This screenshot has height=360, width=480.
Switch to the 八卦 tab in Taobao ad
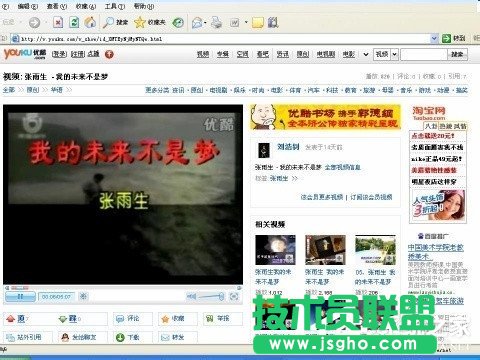click(x=430, y=126)
